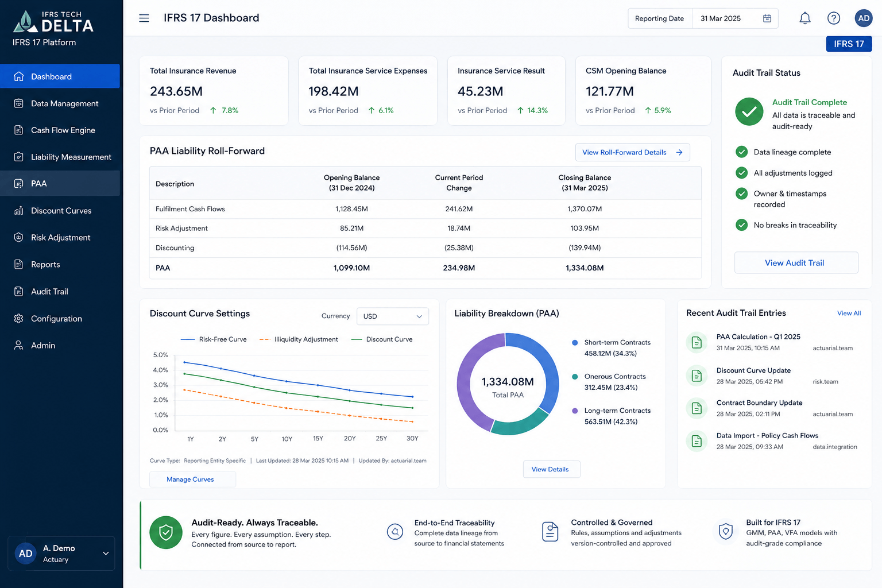
Task: Click Total Insurance Revenue 243.65M value
Action: (176, 91)
